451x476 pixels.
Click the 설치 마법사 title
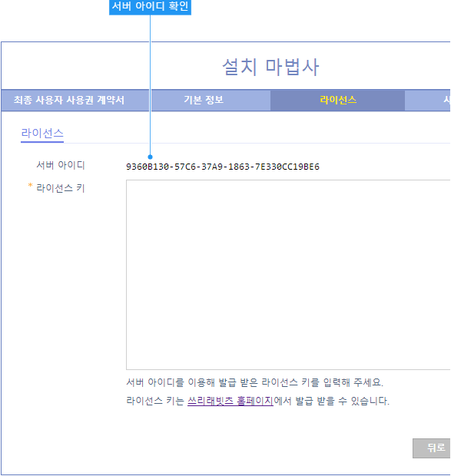pos(270,67)
